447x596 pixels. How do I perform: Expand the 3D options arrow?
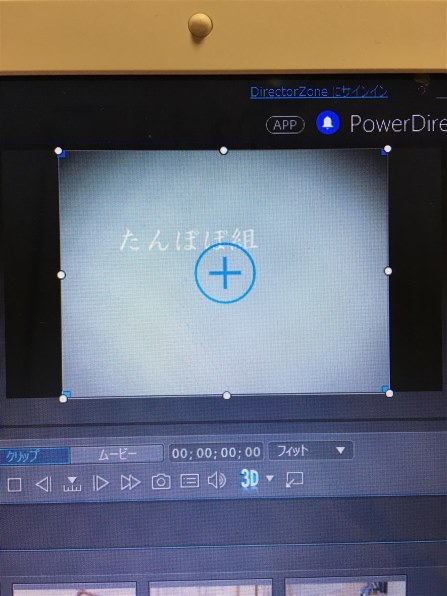coord(269,478)
